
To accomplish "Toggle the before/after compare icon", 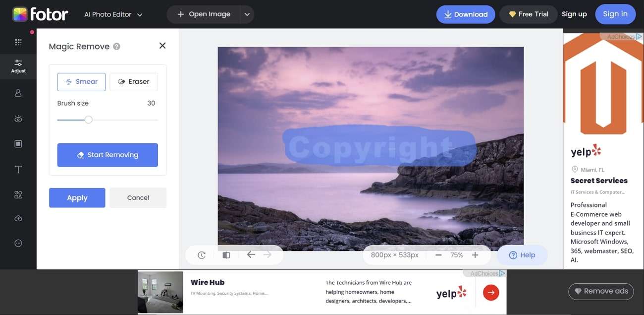I will pos(226,255).
